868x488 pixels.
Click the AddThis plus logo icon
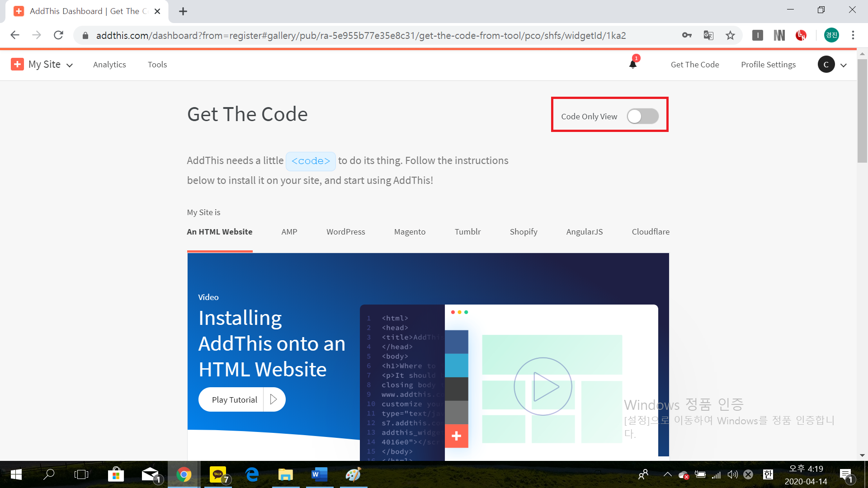[x=17, y=64]
